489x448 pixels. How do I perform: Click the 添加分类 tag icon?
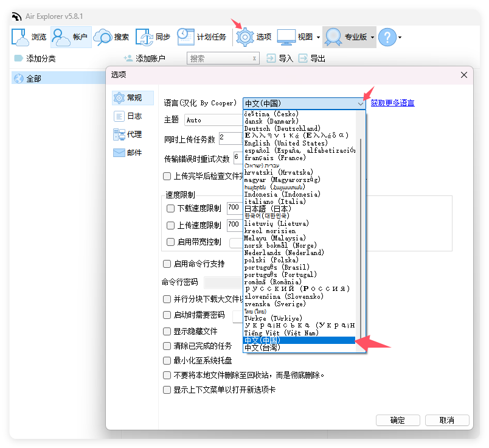(x=19, y=58)
